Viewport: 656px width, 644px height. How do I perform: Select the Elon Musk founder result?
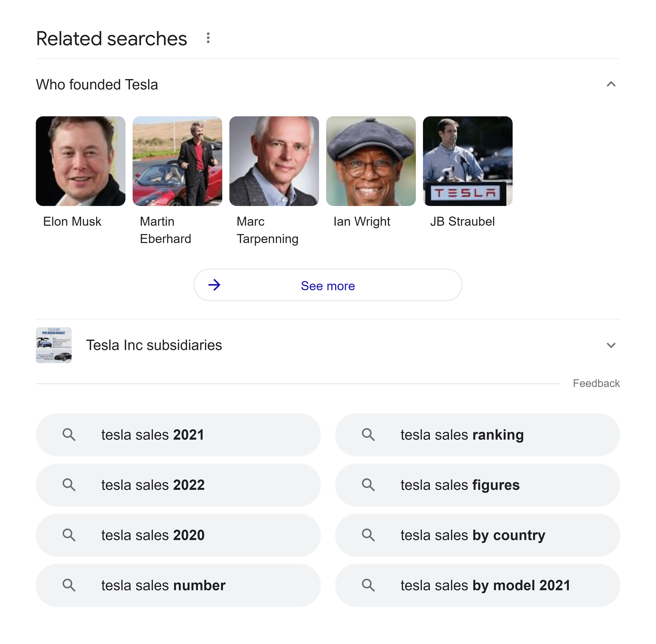(81, 161)
